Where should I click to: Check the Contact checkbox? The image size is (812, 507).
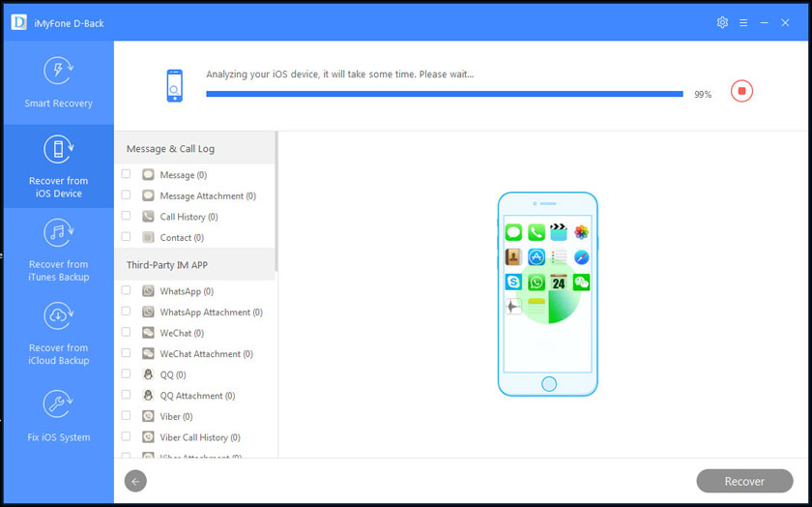(x=127, y=236)
